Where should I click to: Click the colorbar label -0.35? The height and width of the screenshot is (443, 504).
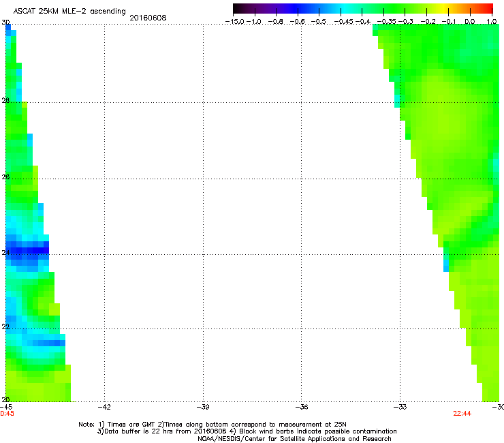pos(387,22)
